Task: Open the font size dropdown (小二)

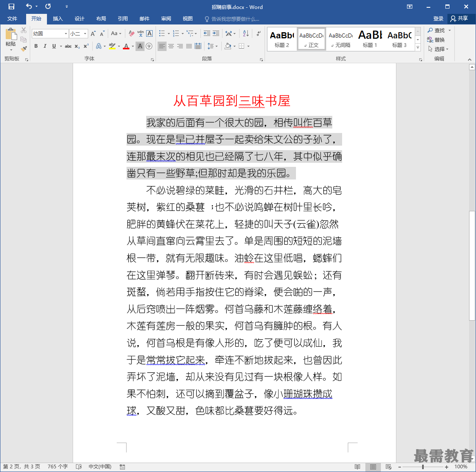Action: tap(85, 33)
